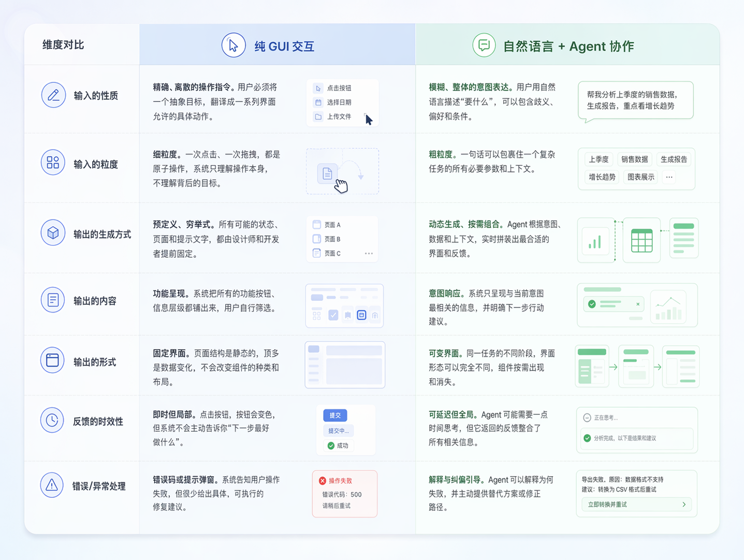The image size is (744, 560).
Task: Expand the chevron on 立即转换并重试
Action: point(684,505)
